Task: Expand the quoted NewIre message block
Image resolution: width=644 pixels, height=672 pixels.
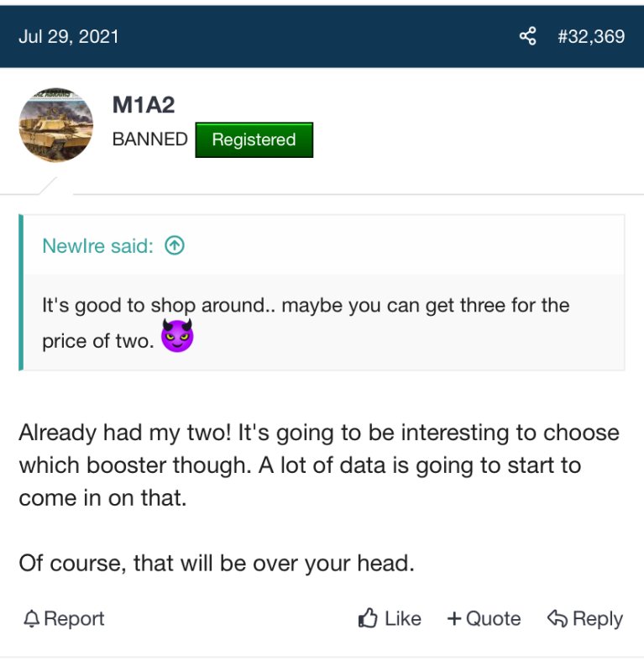Action: [x=323, y=322]
